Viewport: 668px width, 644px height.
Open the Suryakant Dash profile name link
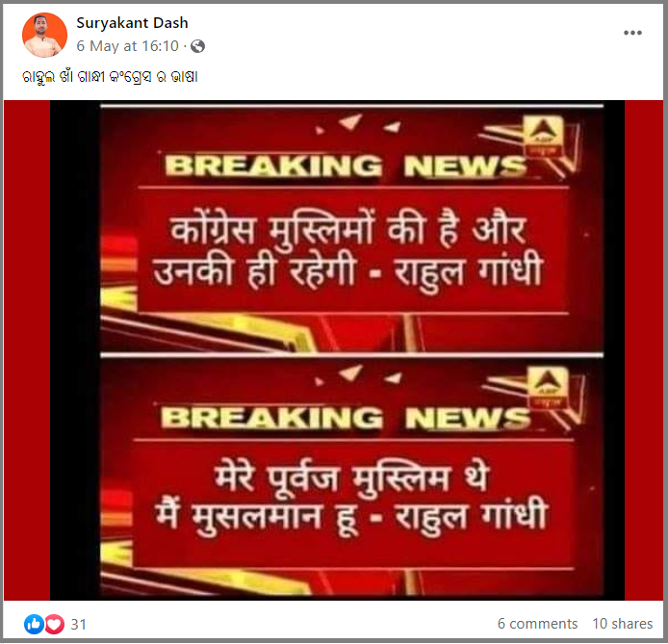(x=132, y=22)
